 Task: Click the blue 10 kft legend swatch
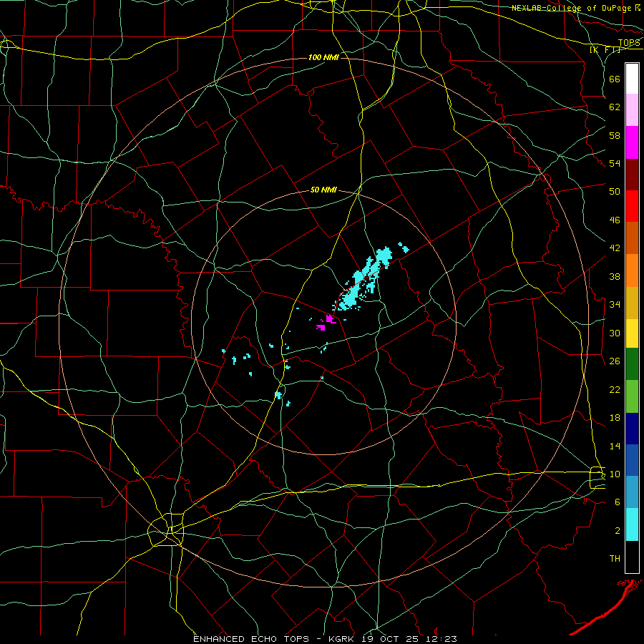632,460
